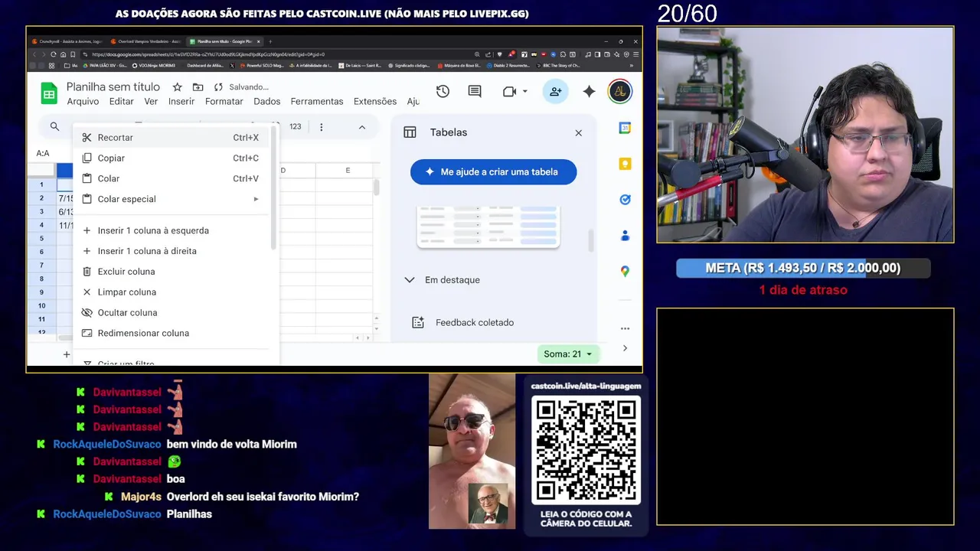Open version history clock icon
The height and width of the screenshot is (551, 980).
coord(443,92)
